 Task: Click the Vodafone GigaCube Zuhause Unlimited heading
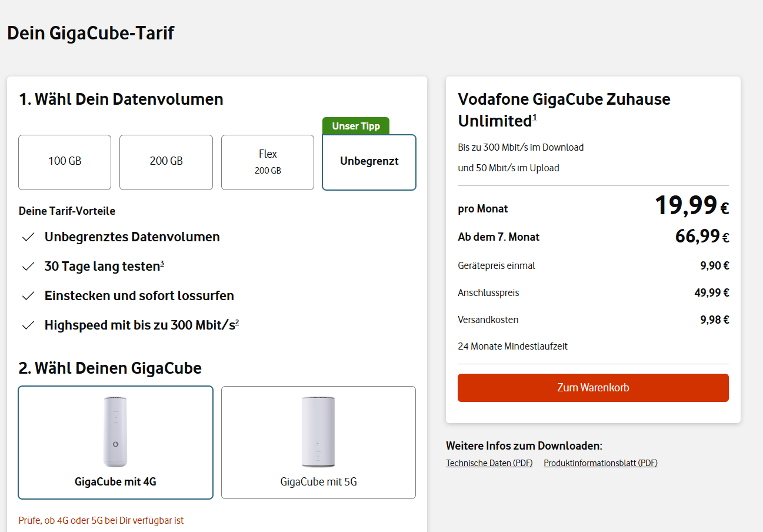pyautogui.click(x=564, y=109)
